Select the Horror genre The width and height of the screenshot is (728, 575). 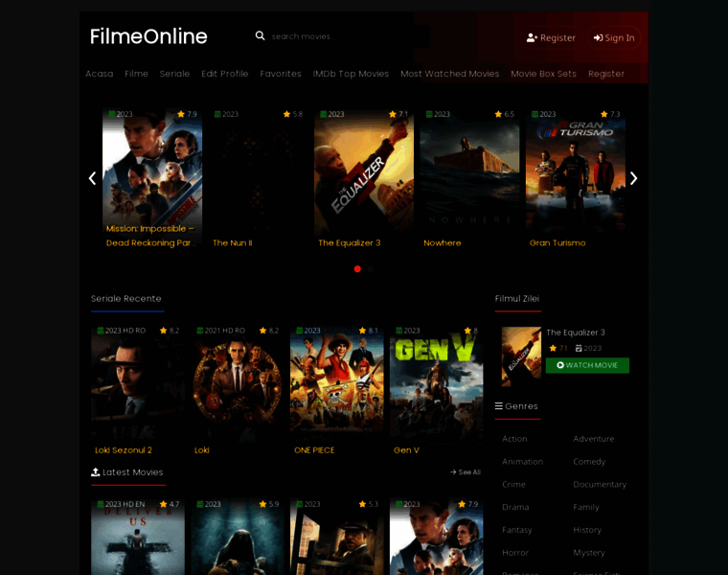pos(515,553)
